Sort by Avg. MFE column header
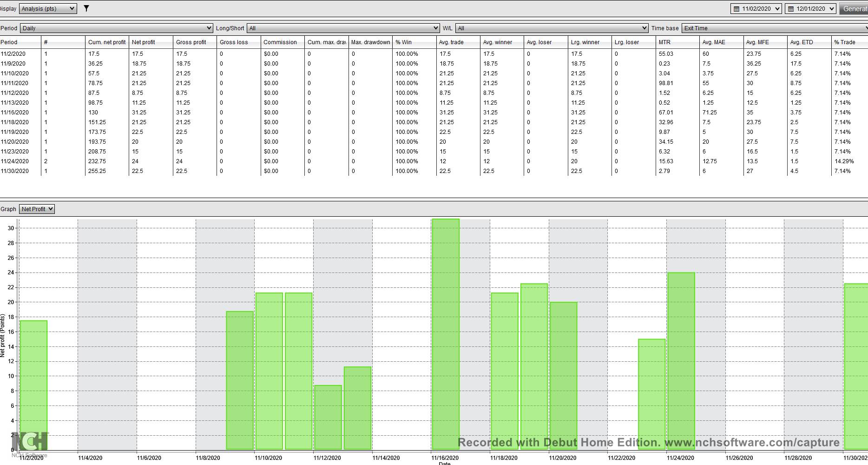Screen dimensions: 868x465 [766, 42]
